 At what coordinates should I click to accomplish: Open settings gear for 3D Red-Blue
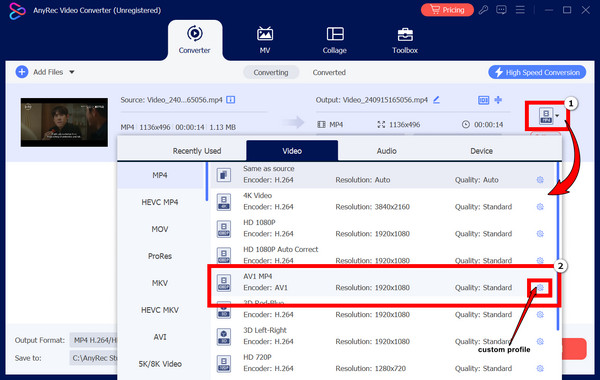pyautogui.click(x=540, y=315)
